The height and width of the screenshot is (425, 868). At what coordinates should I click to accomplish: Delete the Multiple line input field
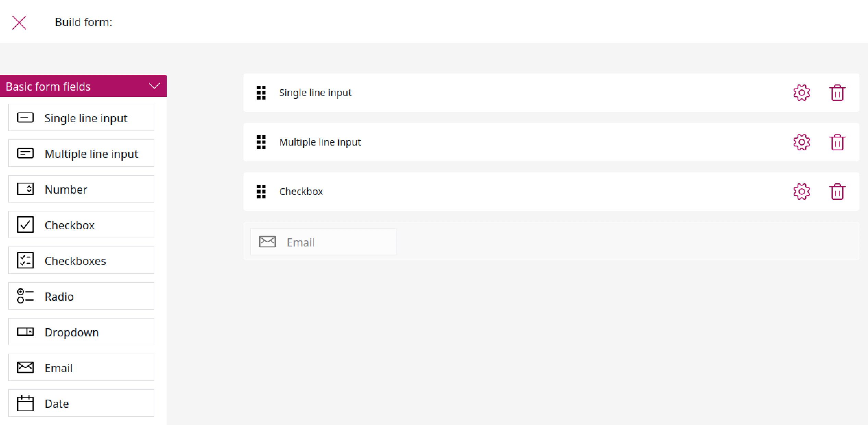(x=837, y=142)
